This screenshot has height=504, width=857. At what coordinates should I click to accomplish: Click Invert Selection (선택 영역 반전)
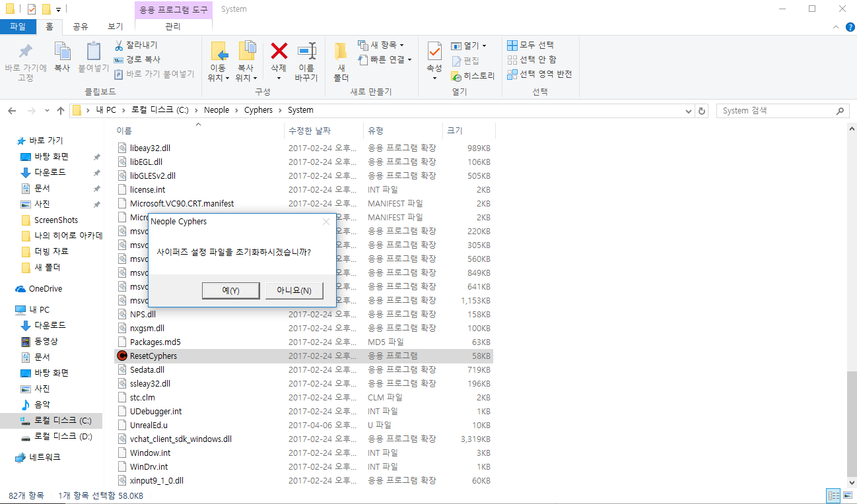(x=539, y=74)
